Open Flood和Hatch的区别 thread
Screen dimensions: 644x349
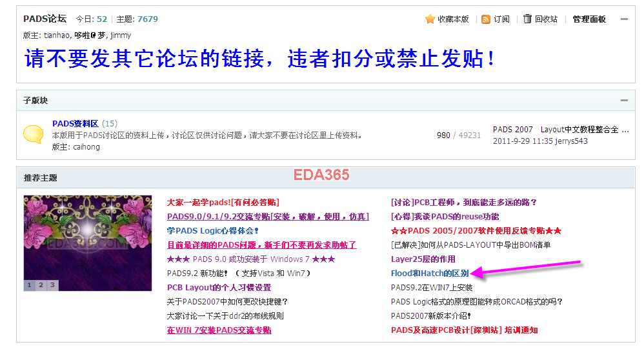[430, 274]
